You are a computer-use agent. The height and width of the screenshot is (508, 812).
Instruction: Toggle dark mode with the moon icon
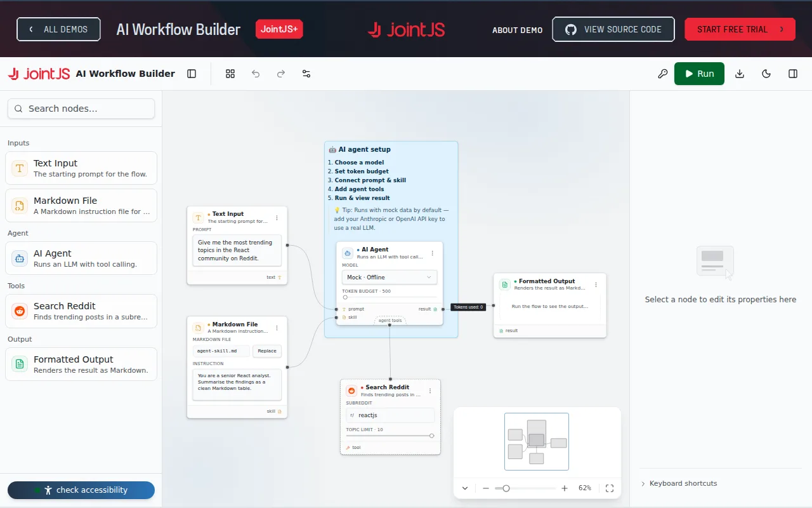pyautogui.click(x=766, y=74)
